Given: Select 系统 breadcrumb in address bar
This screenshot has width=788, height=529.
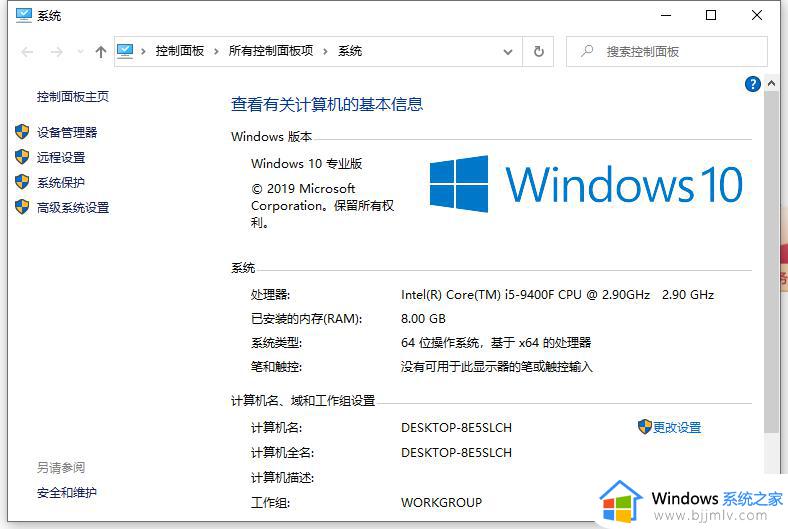Looking at the screenshot, I should pos(350,51).
